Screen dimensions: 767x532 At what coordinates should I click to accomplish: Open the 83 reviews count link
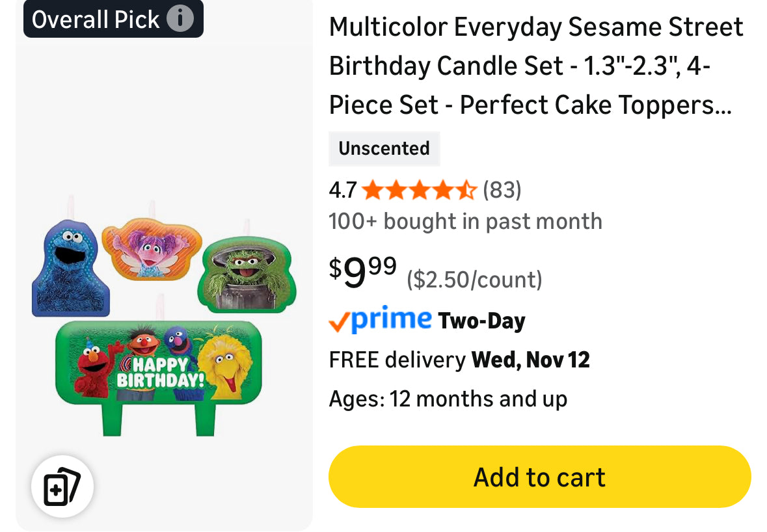point(502,190)
